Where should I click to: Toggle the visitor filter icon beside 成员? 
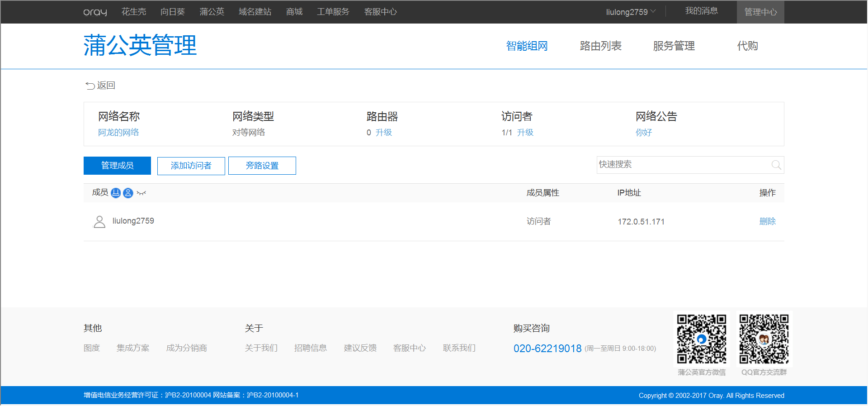point(128,193)
